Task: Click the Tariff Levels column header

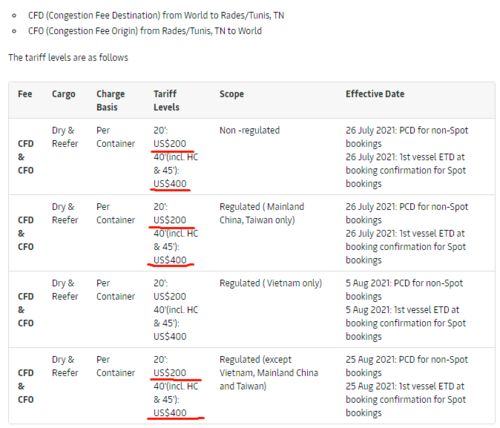Action: click(166, 101)
